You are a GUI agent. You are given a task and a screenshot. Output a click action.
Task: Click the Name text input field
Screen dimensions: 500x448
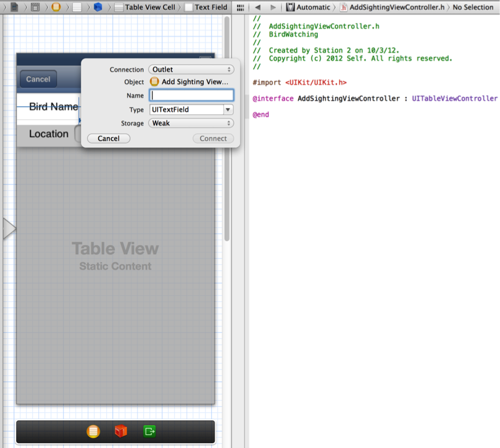(192, 96)
